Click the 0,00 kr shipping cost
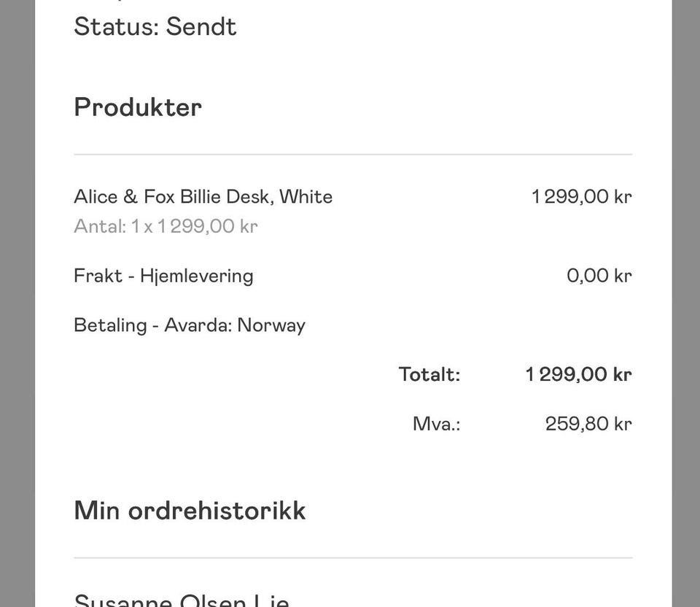This screenshot has width=700, height=607. (599, 276)
